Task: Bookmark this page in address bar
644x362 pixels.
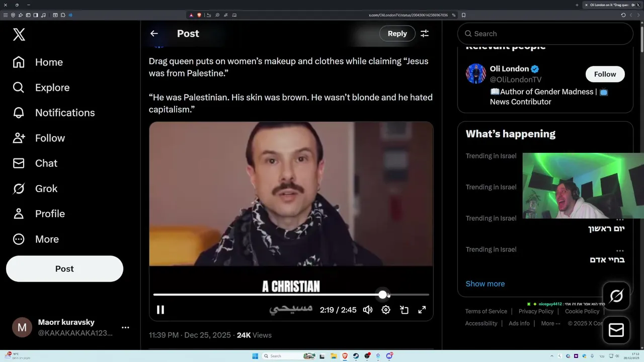Action: tap(463, 15)
